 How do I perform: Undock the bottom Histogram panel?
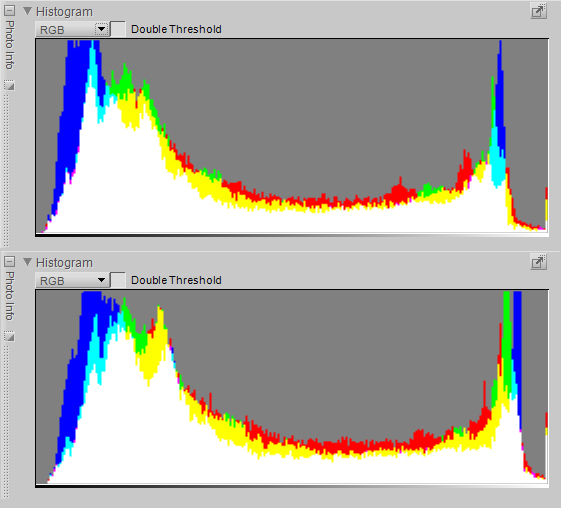coord(538,262)
